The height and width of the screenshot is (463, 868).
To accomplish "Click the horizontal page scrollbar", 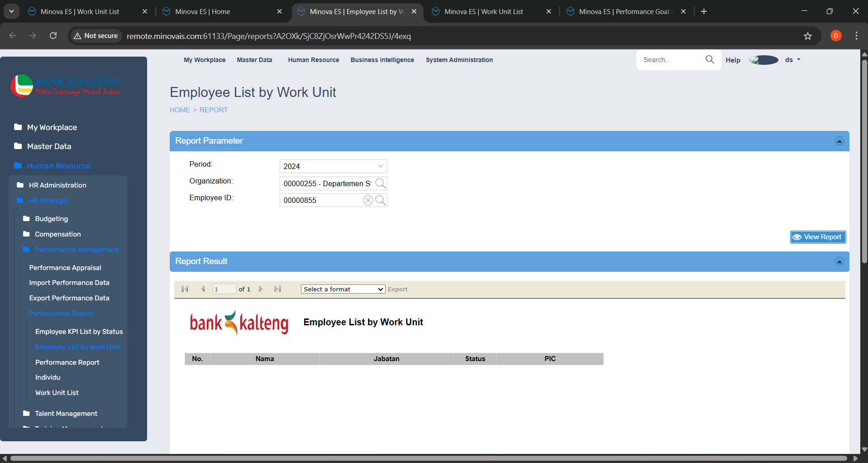I will (428, 458).
